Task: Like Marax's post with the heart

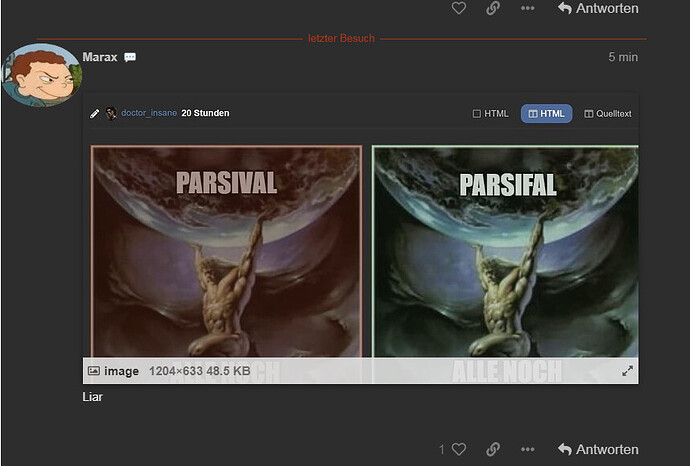Action: coord(459,449)
